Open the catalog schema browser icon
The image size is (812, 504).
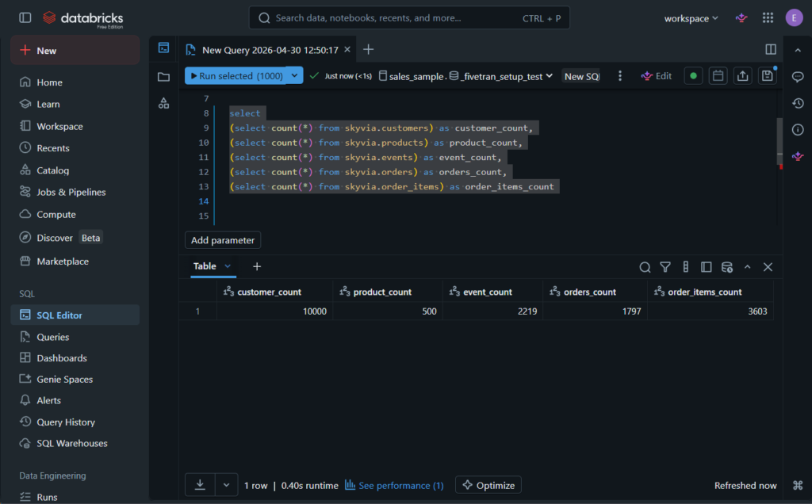[163, 104]
